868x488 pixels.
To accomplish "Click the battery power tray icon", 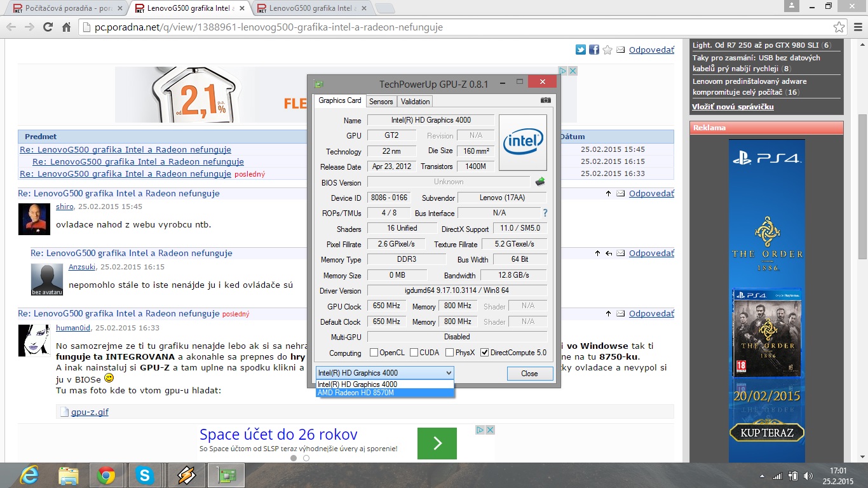I will [x=792, y=475].
